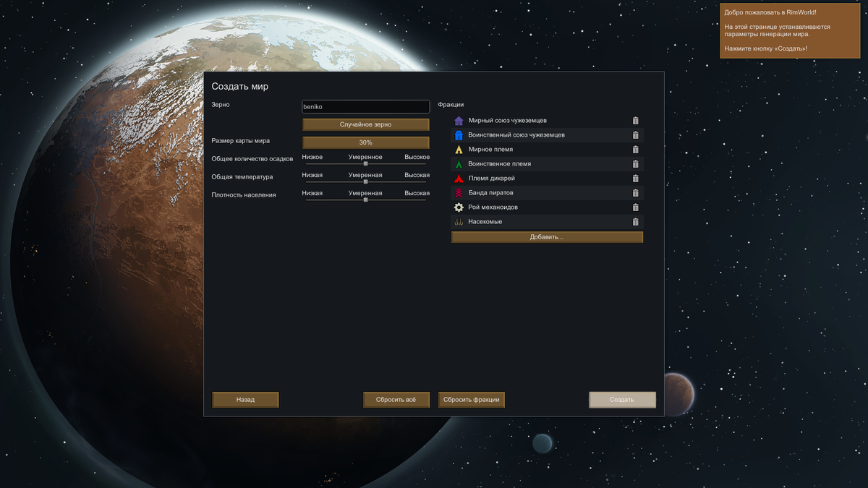The width and height of the screenshot is (868, 488).
Task: Click the Рой механоидов gear icon
Action: coord(459,207)
